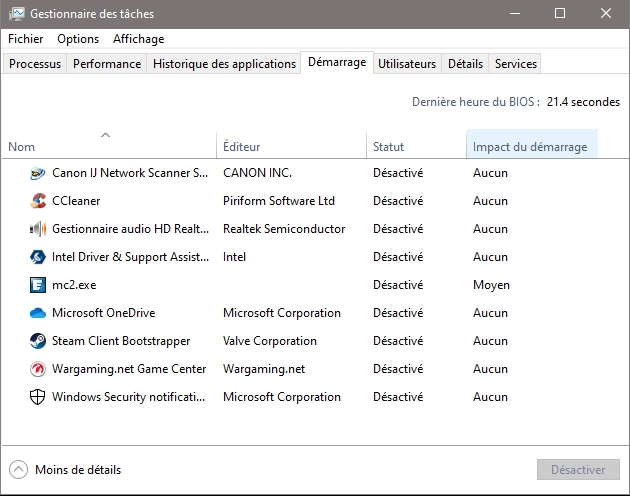The image size is (630, 496).
Task: Click the Désactiver button
Action: [x=578, y=469]
